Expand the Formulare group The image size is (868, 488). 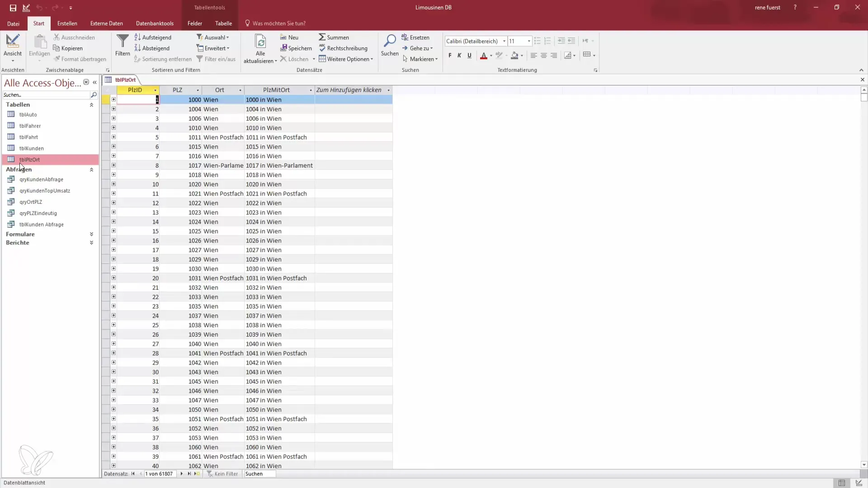[x=91, y=235]
